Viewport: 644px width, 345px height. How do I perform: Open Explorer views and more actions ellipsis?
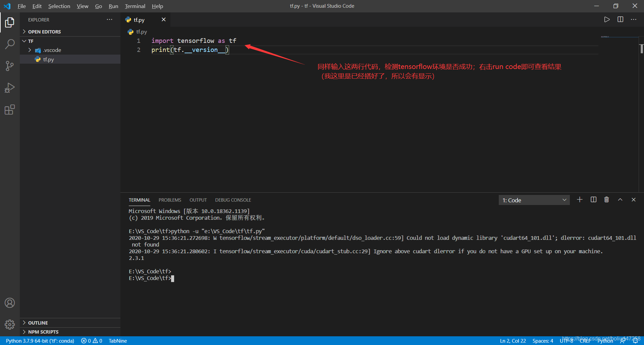click(x=109, y=19)
